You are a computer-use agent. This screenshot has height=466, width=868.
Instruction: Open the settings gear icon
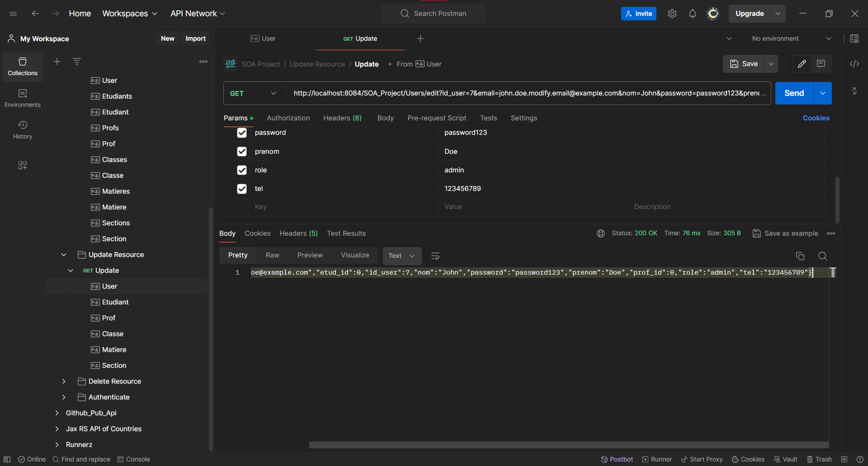672,14
